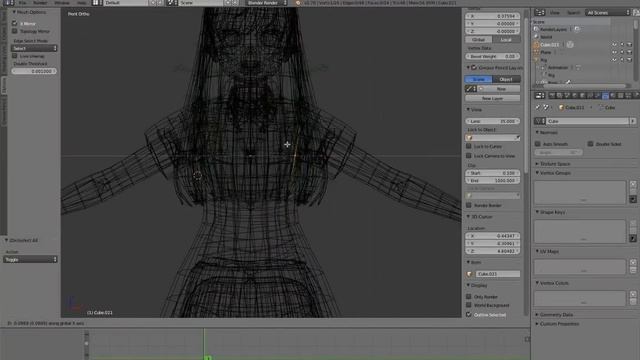
Task: Click the Clip Start value field
Action: 493,173
